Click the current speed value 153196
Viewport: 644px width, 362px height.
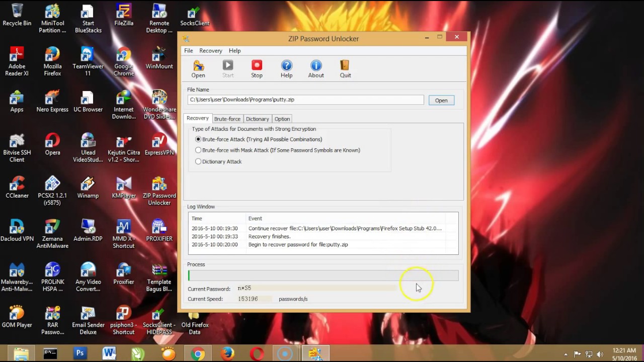click(x=248, y=299)
